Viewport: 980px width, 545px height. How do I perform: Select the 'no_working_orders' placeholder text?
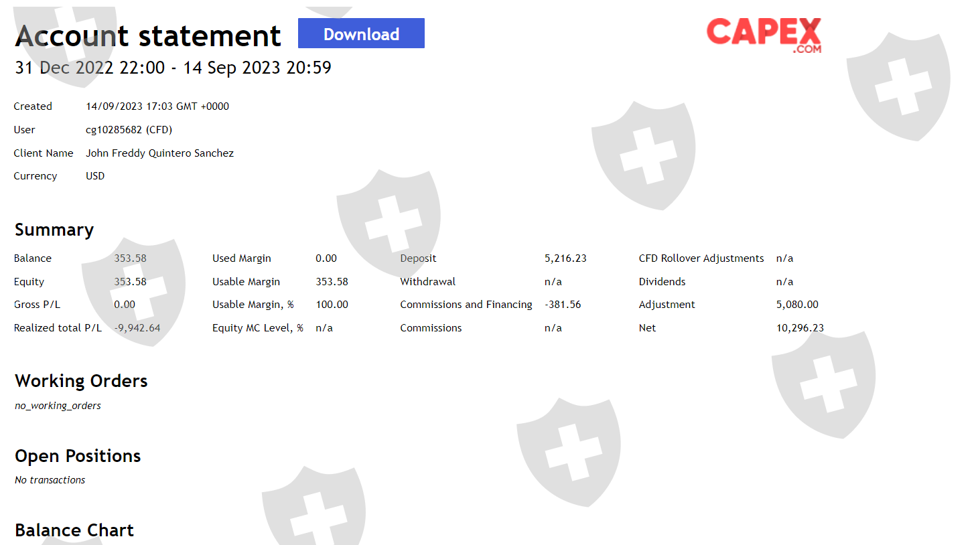tap(58, 406)
